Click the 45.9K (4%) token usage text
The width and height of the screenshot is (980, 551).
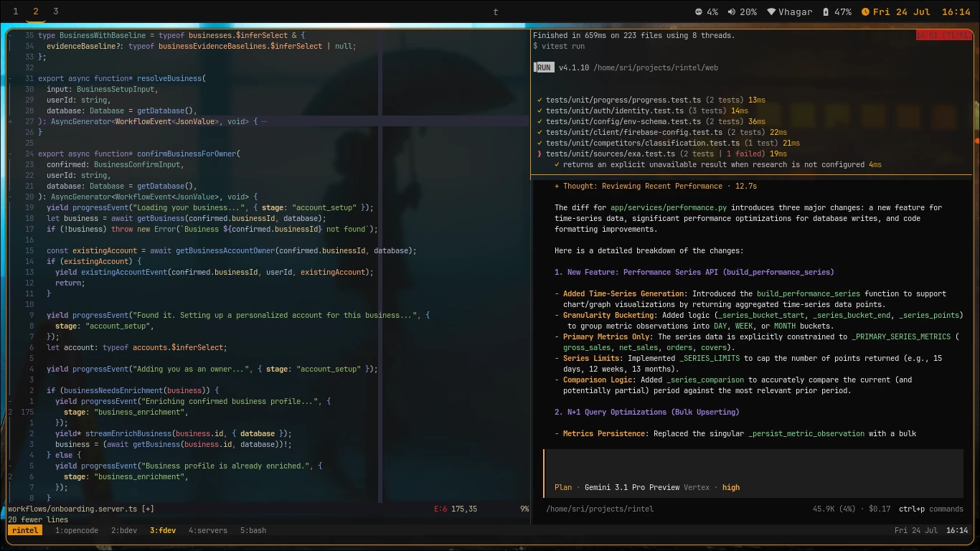tap(834, 509)
